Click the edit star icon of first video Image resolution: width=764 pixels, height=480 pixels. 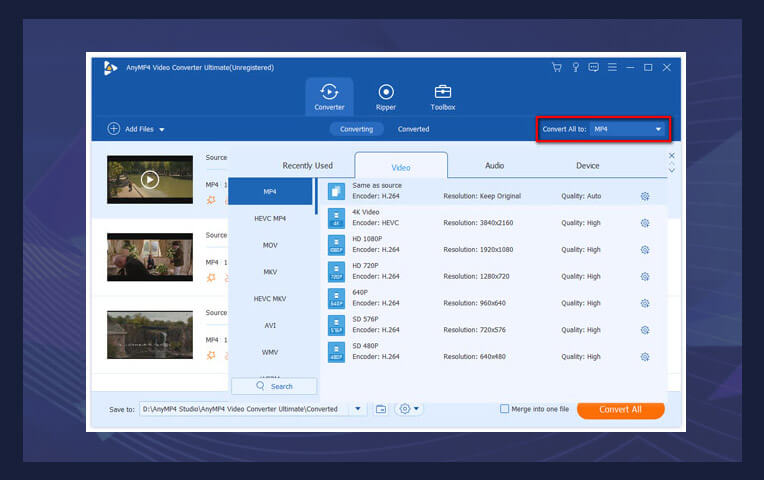pos(211,200)
